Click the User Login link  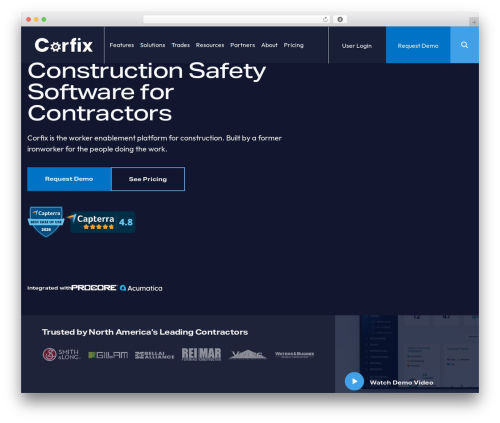[x=357, y=46]
